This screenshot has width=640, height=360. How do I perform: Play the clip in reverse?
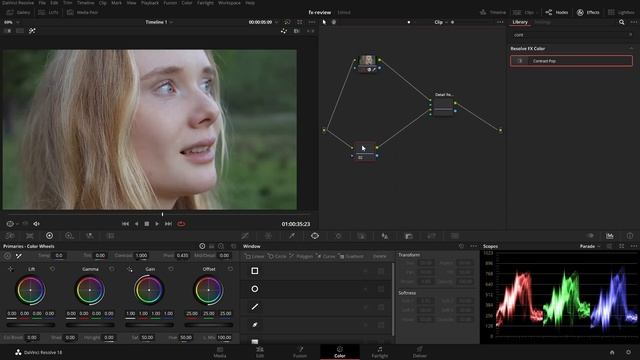pyautogui.click(x=136, y=224)
